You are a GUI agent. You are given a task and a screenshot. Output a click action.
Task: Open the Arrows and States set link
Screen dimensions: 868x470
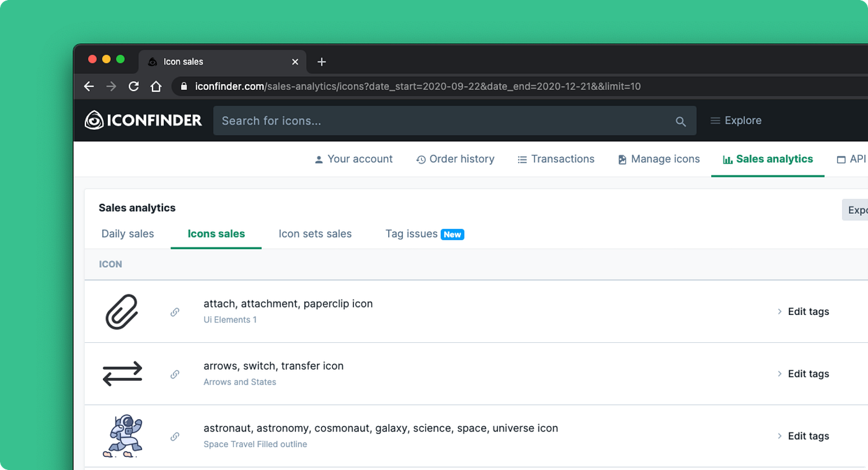[240, 382]
